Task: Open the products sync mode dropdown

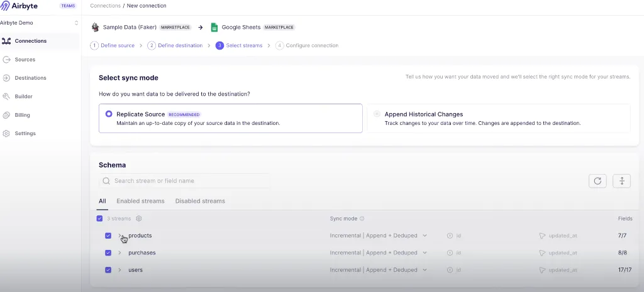Action: click(x=378, y=236)
